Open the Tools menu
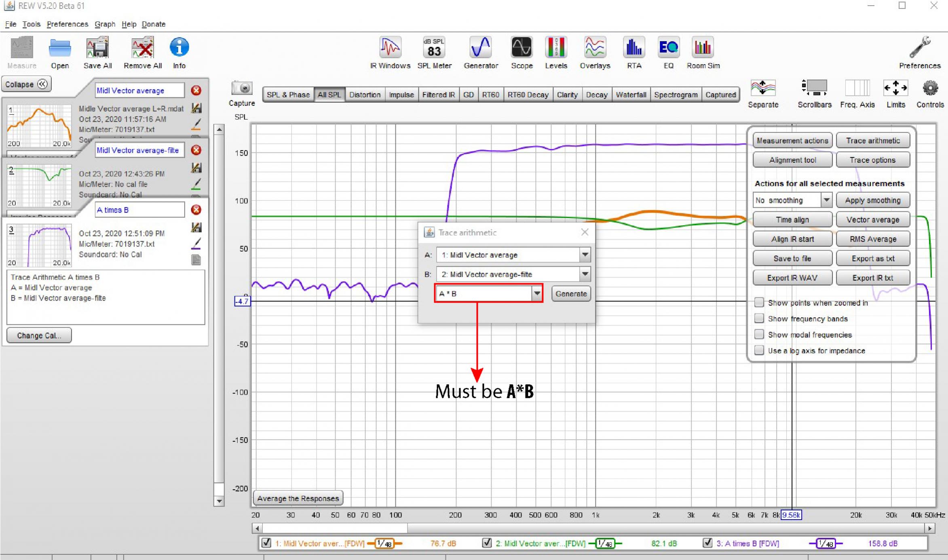948x560 pixels. [x=31, y=24]
